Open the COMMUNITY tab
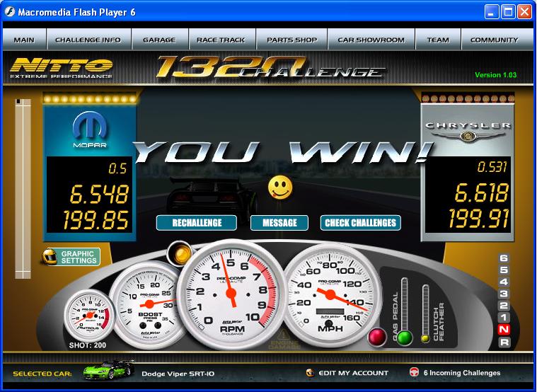The image size is (537, 392). click(x=494, y=40)
